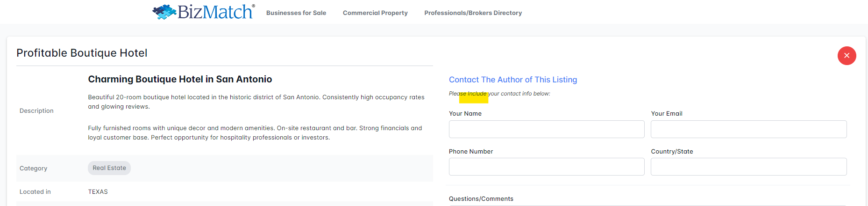
Task: Click the Charming Boutique Hotel in San Antonio heading
Action: pos(180,79)
